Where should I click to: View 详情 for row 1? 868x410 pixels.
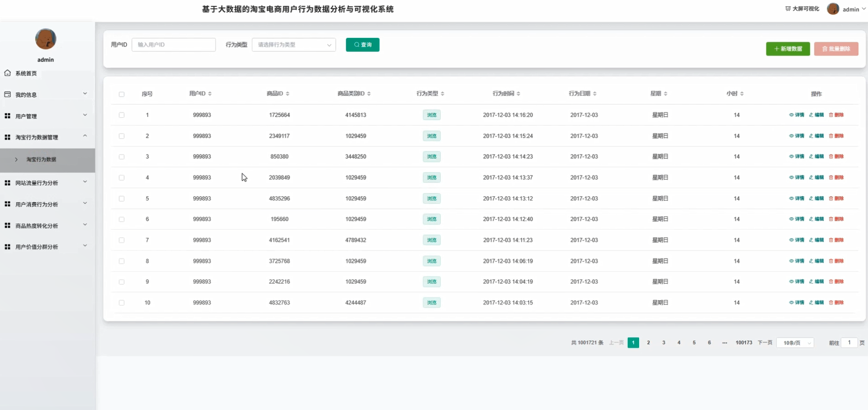[797, 115]
